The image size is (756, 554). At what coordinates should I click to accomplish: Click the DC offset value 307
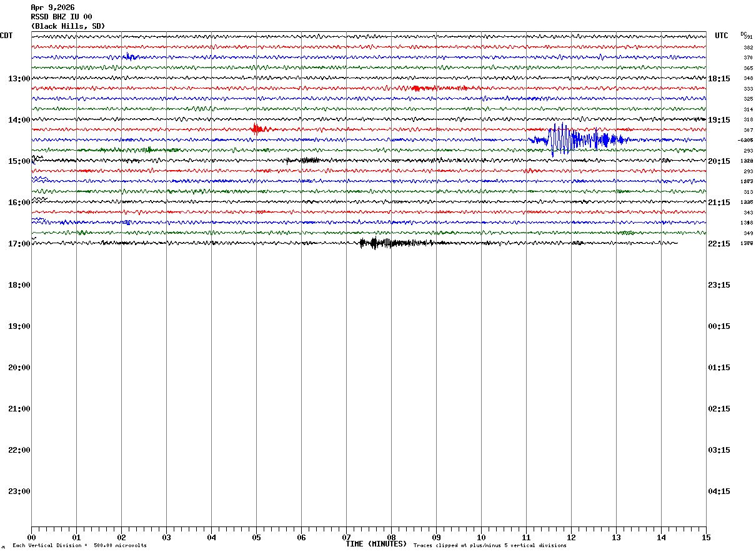[x=749, y=130]
